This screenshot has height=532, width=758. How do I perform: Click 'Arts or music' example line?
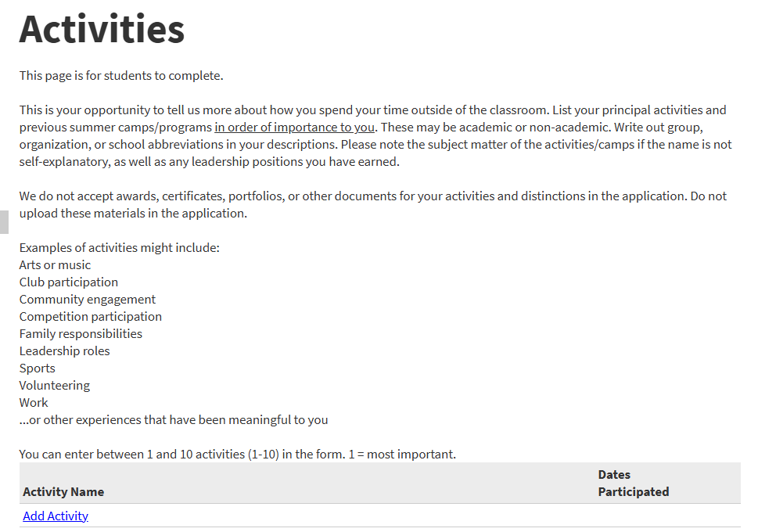click(55, 265)
